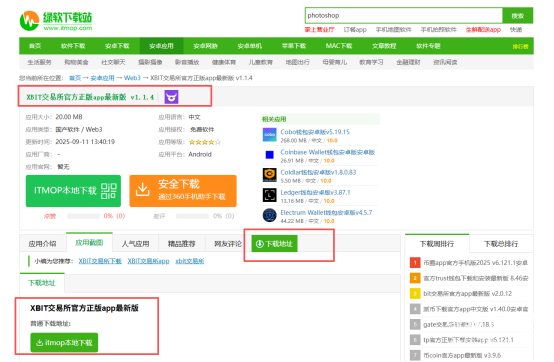Click the 订餐app hot search link
The width and height of the screenshot is (554, 362).
click(355, 30)
